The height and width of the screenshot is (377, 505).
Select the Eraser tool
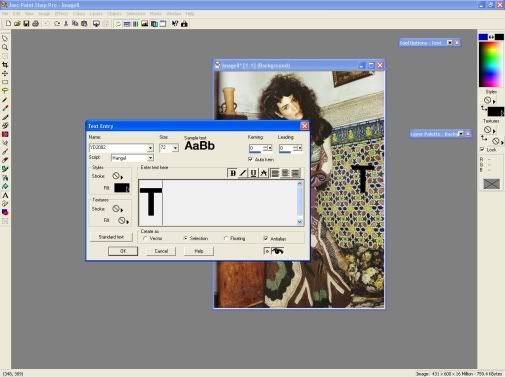pyautogui.click(x=5, y=160)
